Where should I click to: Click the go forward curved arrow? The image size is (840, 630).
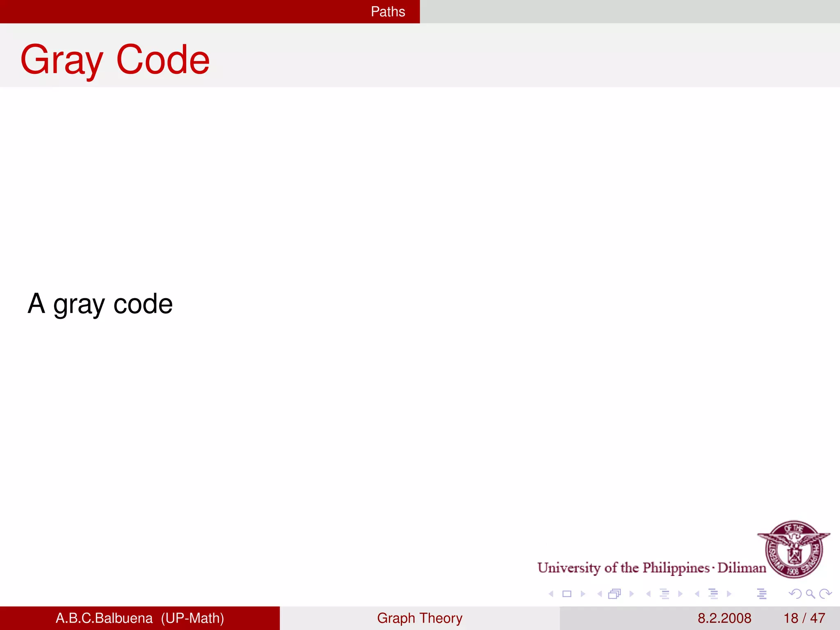(x=825, y=593)
